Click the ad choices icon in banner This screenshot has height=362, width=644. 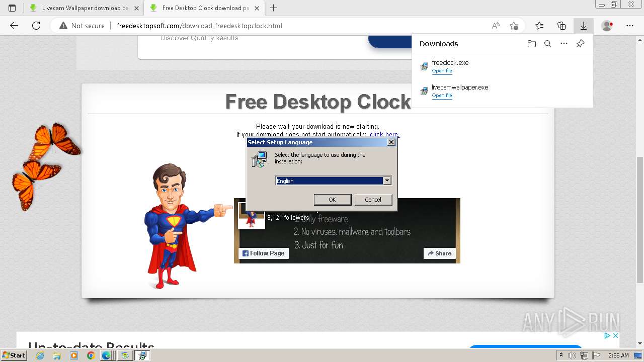coord(607,335)
